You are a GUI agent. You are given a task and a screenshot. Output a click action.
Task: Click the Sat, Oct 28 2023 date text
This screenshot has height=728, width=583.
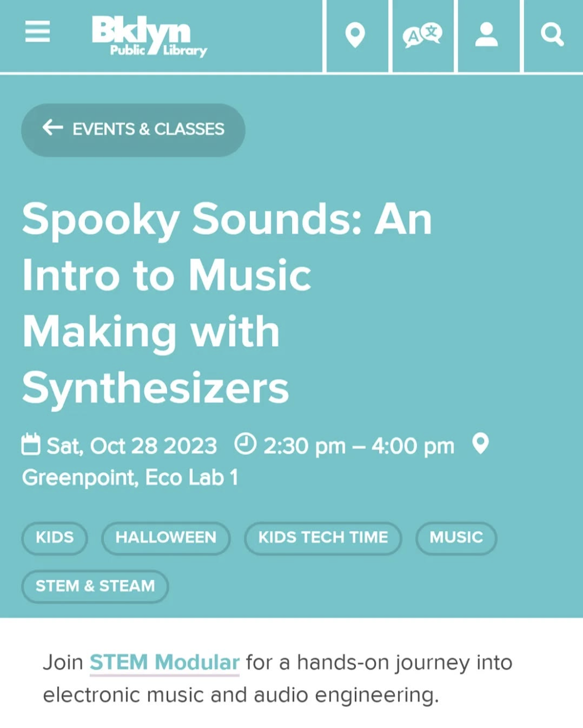pyautogui.click(x=132, y=446)
